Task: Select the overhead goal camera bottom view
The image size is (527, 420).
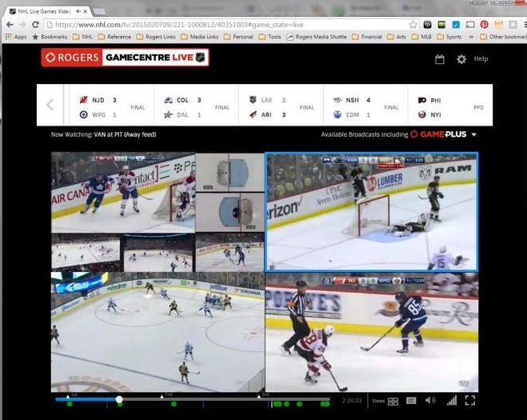Action: point(230,212)
